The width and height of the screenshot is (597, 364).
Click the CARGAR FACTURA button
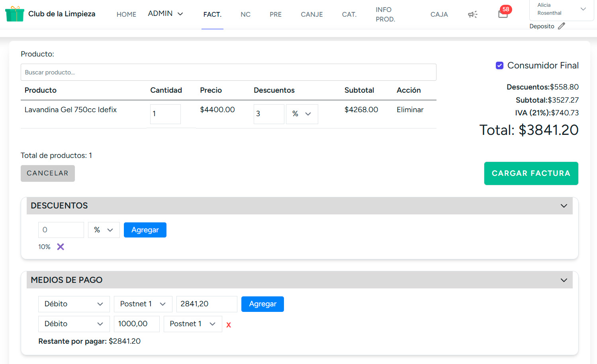pos(531,173)
